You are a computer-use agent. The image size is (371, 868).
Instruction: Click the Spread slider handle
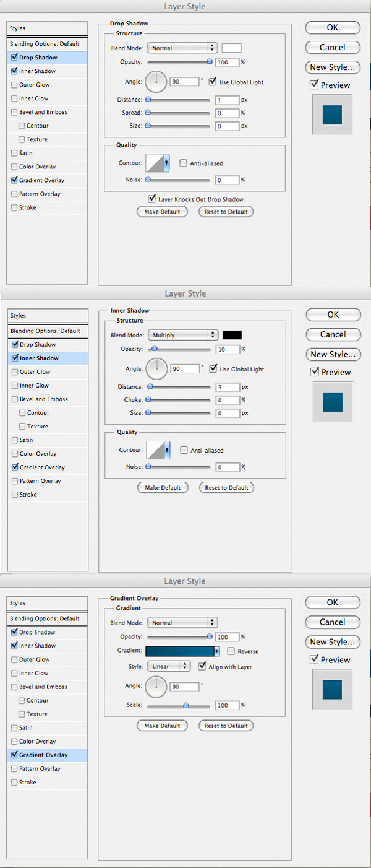(x=148, y=113)
